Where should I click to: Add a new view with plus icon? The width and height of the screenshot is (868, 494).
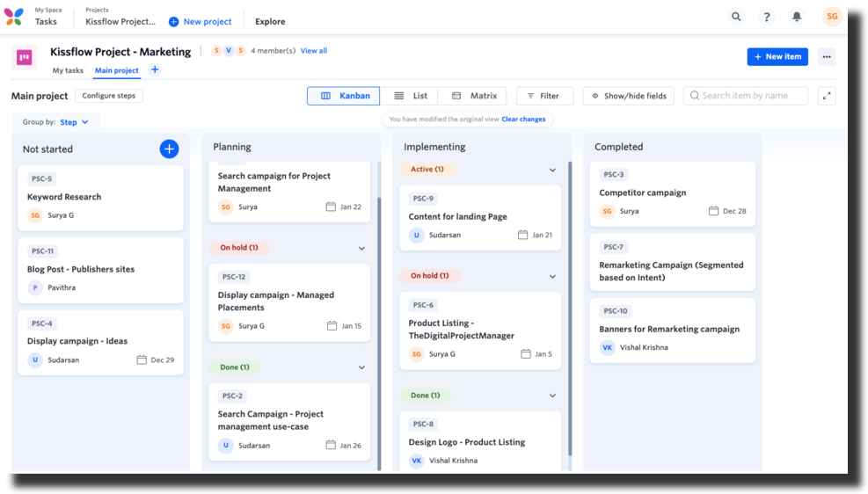coord(155,69)
